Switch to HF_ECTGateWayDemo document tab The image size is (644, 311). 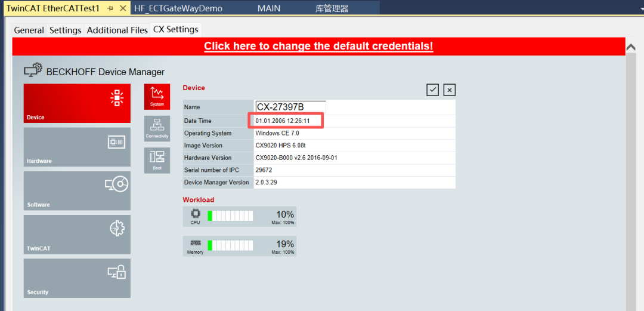(x=178, y=8)
